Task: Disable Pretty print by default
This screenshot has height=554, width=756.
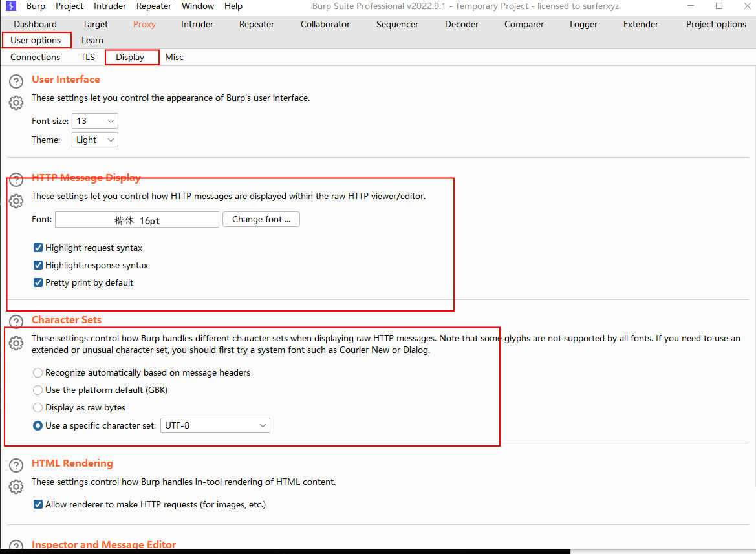Action: (38, 282)
